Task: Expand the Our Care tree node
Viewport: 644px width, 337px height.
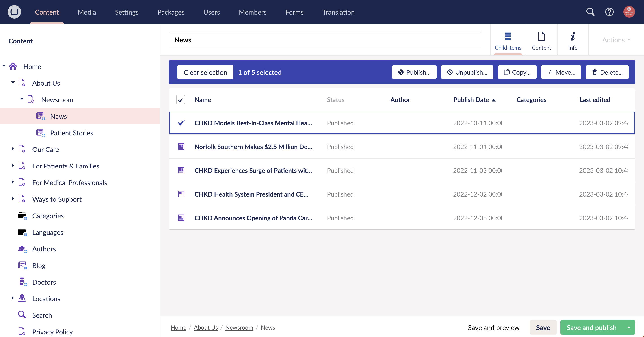Action: click(13, 149)
